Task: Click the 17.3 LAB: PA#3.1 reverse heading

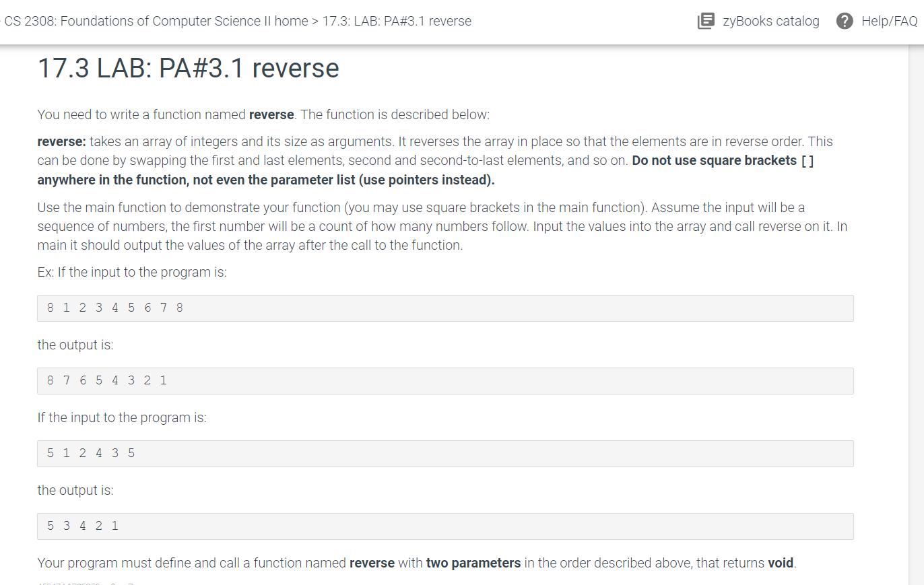Action: [x=188, y=67]
